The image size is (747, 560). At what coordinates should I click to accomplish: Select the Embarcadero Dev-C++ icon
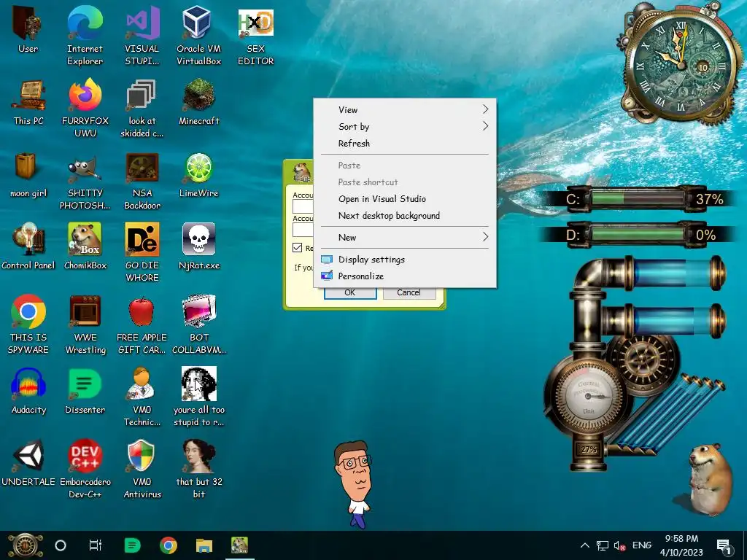pyautogui.click(x=85, y=470)
